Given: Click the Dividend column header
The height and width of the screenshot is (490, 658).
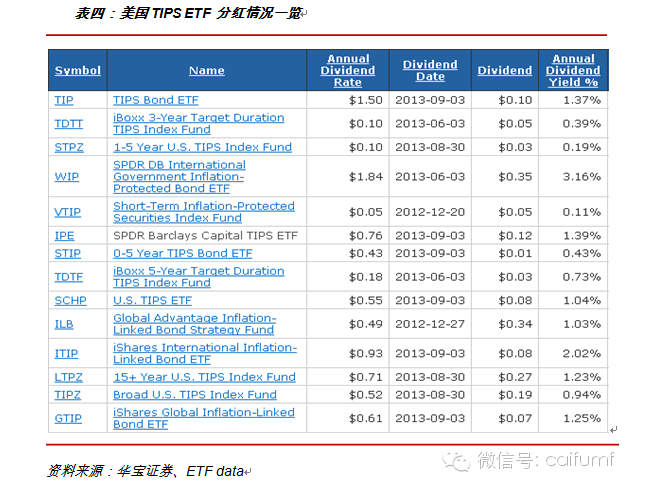Looking at the screenshot, I should click(x=504, y=71).
